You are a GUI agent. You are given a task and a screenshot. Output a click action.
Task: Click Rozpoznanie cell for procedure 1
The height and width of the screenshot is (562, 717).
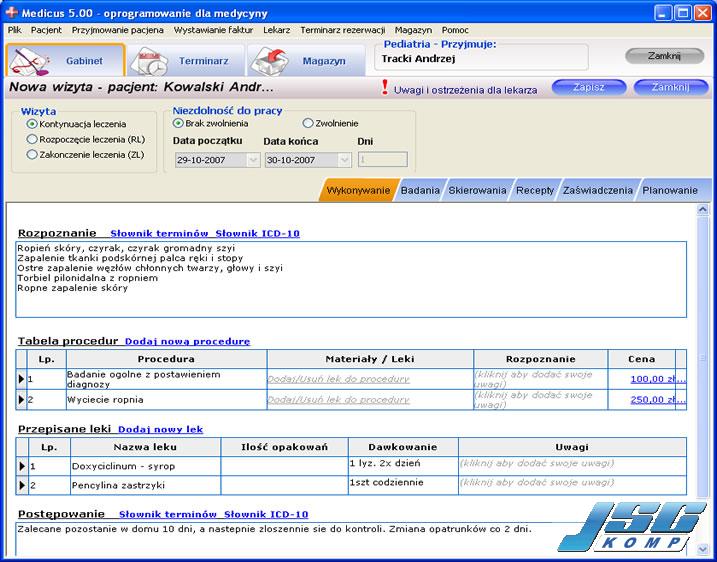click(x=541, y=379)
